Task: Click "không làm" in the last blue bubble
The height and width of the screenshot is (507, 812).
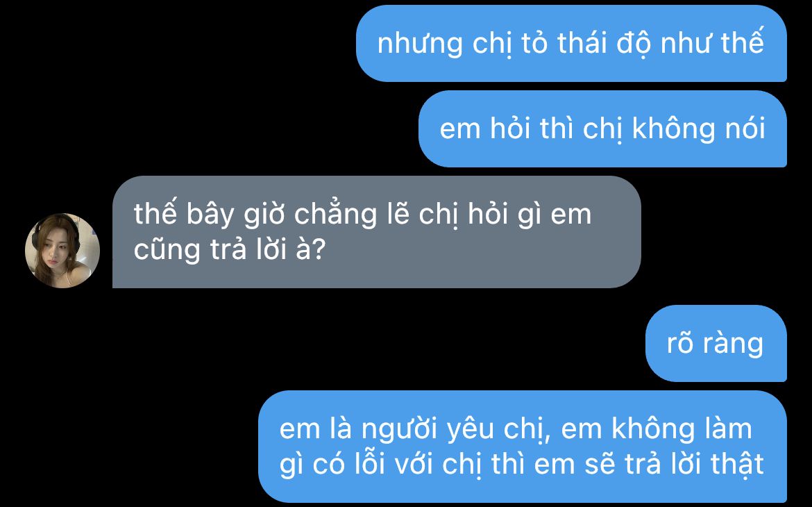Action: [x=682, y=429]
